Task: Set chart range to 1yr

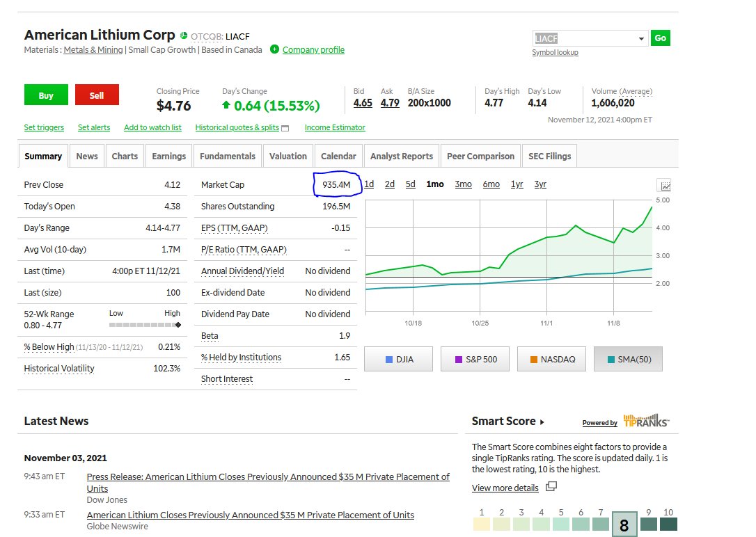Action: [517, 184]
